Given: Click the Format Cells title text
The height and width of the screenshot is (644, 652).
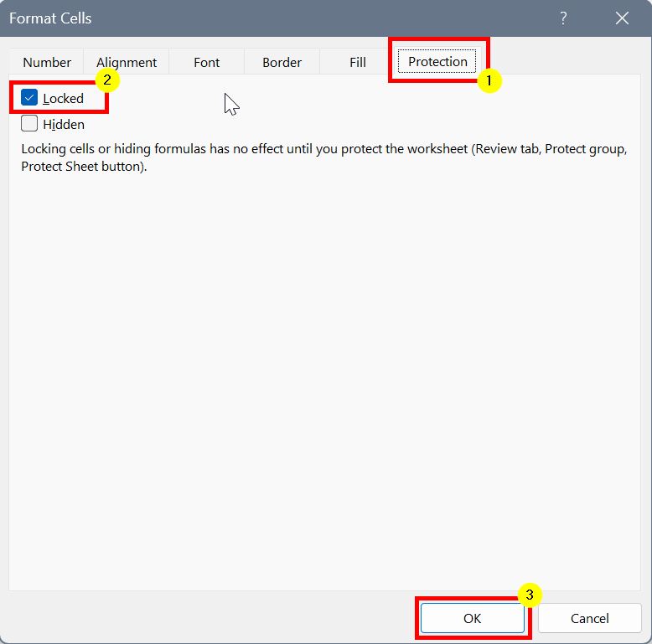Looking at the screenshot, I should 50,18.
